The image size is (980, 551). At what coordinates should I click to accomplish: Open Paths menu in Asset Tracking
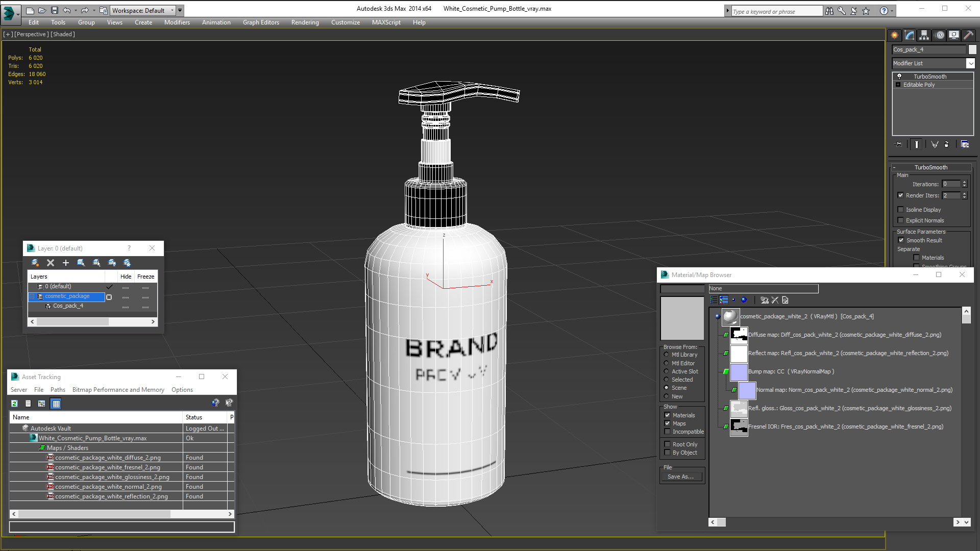pos(58,390)
